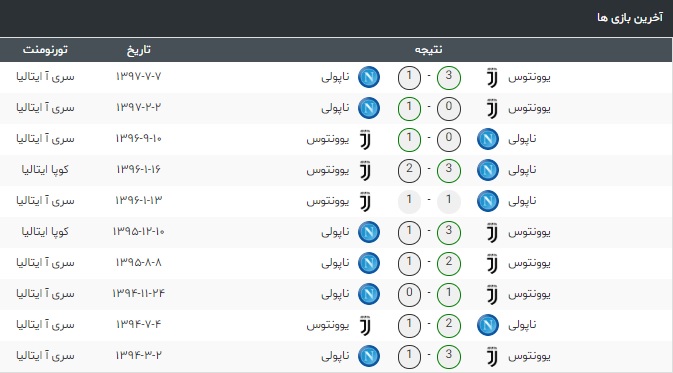Click Juventus logo in the ۱۳۹۶-۱-۱۳ draw row
The width and height of the screenshot is (673, 373).
(365, 201)
